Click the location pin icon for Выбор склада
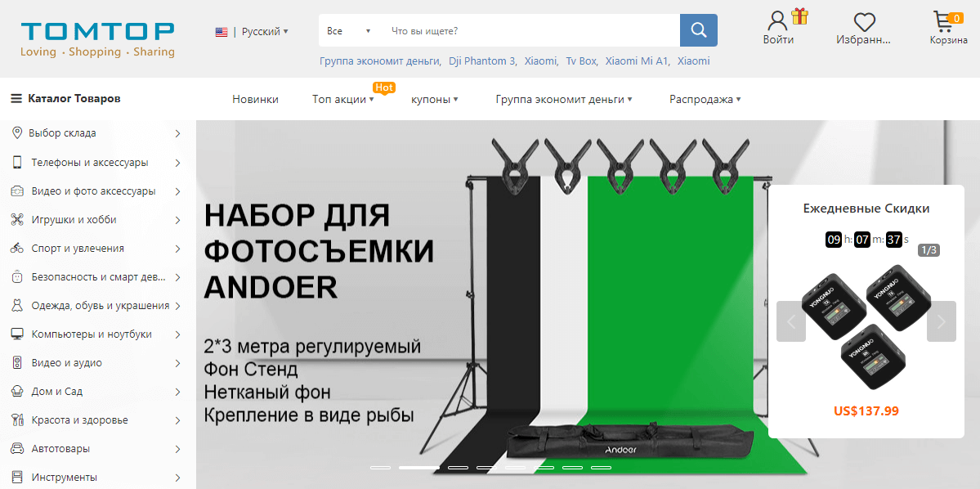980x489 pixels. 17,132
